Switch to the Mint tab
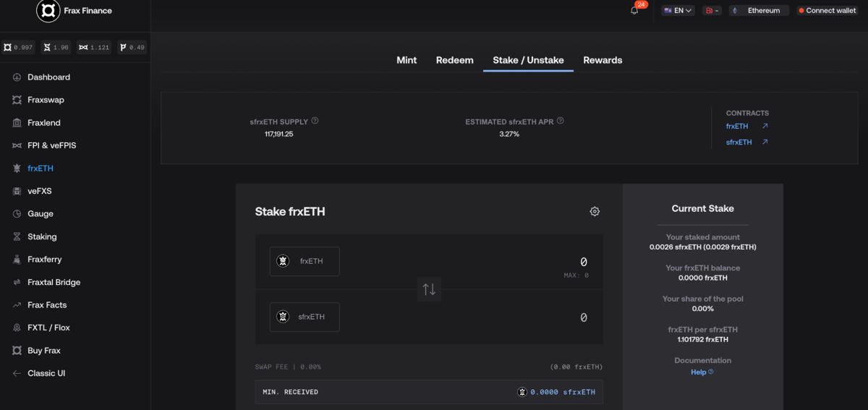 407,60
